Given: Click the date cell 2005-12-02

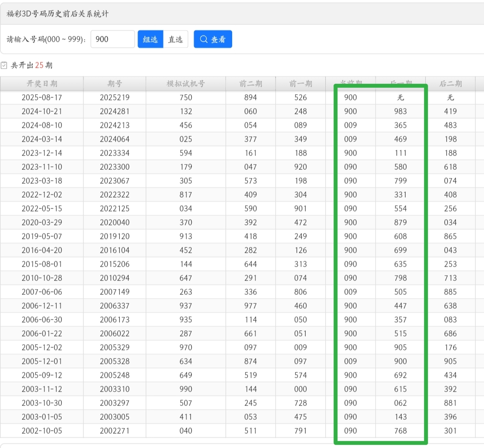Looking at the screenshot, I should (42, 347).
